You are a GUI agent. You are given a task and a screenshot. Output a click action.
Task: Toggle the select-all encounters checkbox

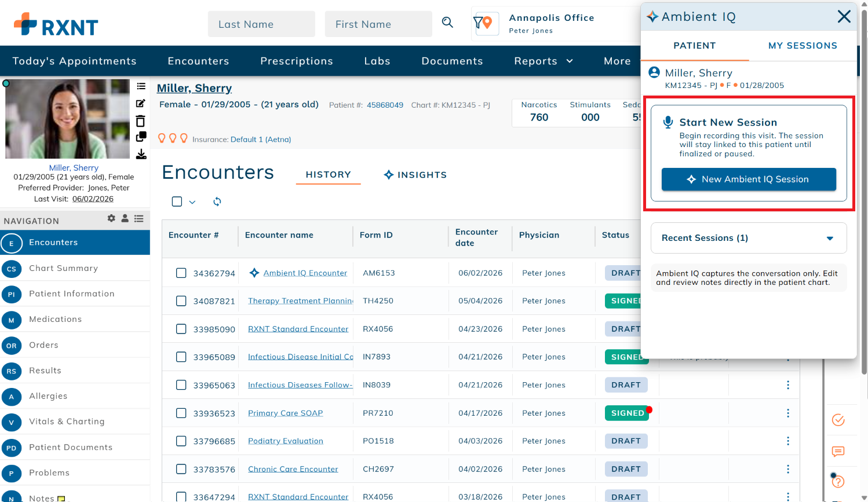point(177,201)
